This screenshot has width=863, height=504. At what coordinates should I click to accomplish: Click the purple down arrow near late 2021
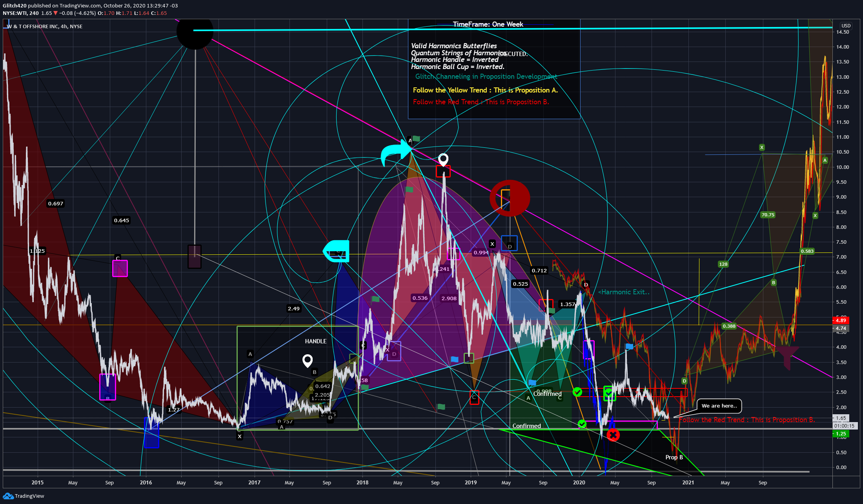(787, 358)
